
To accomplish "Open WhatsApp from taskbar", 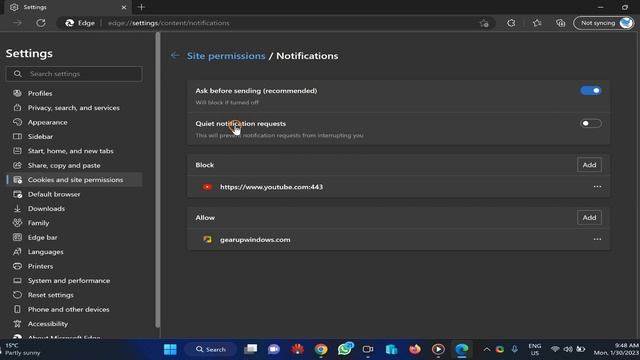I will click(x=345, y=349).
